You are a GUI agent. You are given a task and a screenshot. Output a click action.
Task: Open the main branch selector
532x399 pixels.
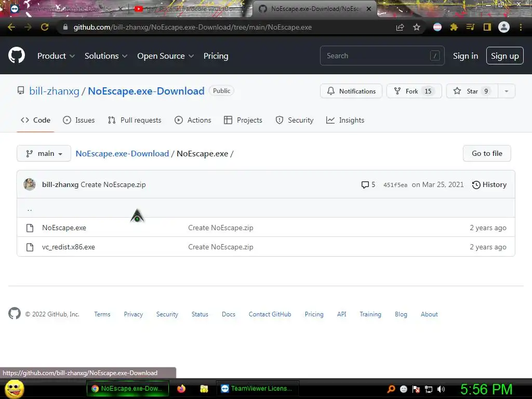click(44, 153)
